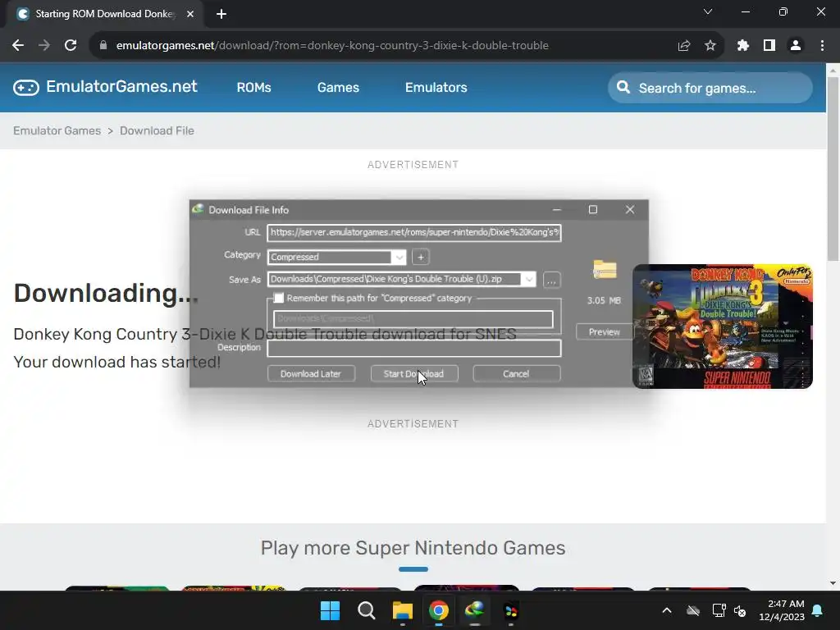Click Chrome icon in taskbar

pyautogui.click(x=439, y=610)
